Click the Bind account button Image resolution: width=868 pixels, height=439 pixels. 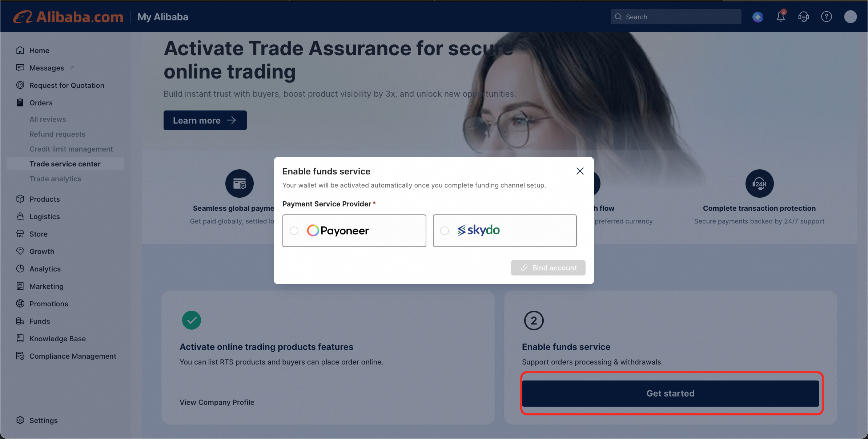tap(548, 268)
